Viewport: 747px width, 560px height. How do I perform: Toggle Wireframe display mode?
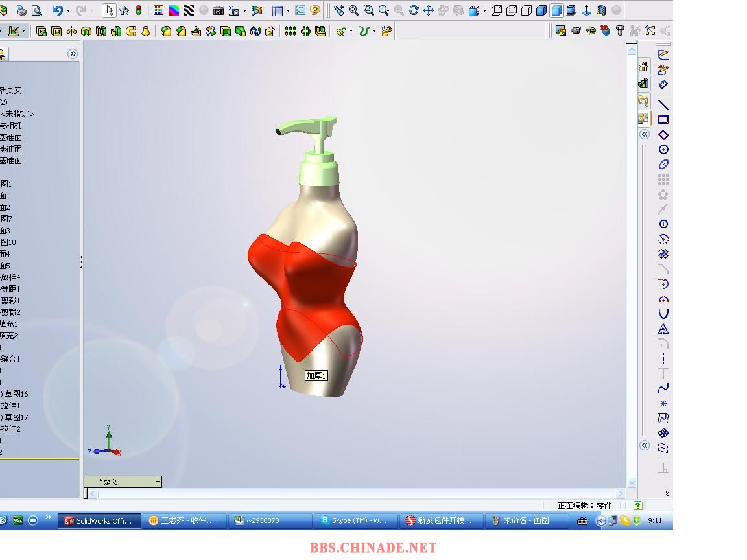click(x=497, y=10)
